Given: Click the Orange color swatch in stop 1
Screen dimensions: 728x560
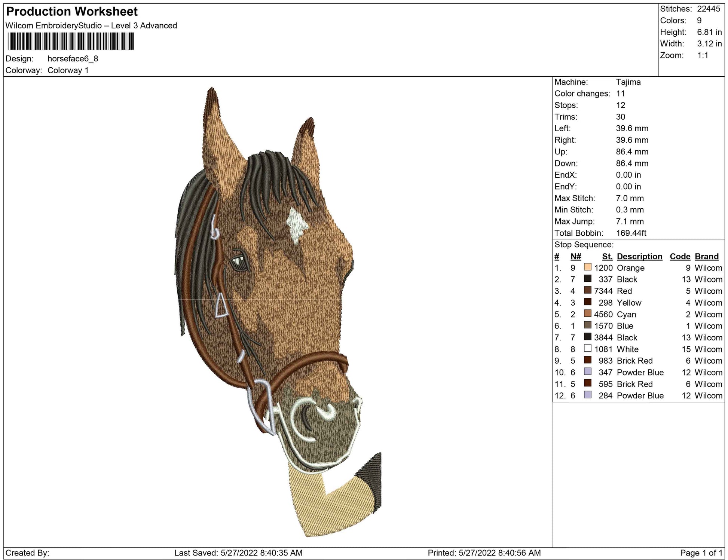Looking at the screenshot, I should coord(587,267).
